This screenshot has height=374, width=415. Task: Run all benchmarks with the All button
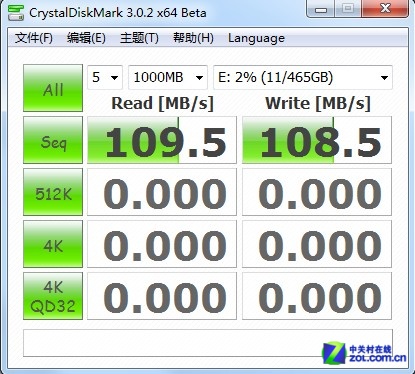[53, 88]
